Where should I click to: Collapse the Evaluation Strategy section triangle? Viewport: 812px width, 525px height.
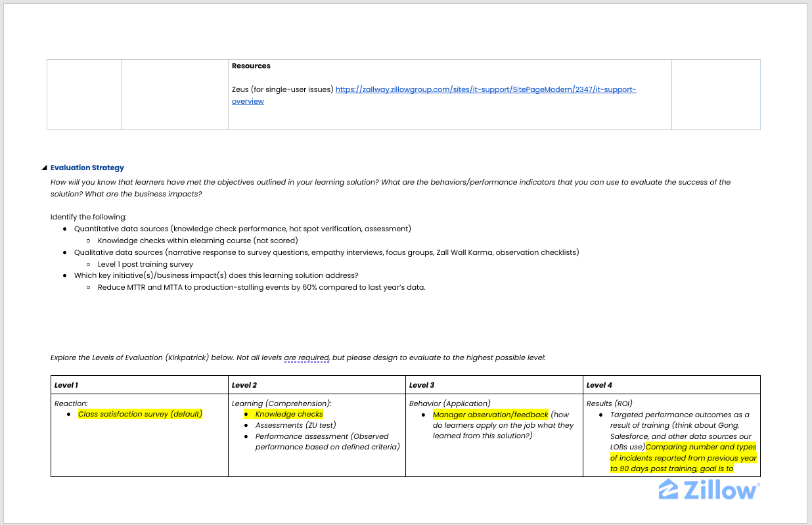coord(44,168)
